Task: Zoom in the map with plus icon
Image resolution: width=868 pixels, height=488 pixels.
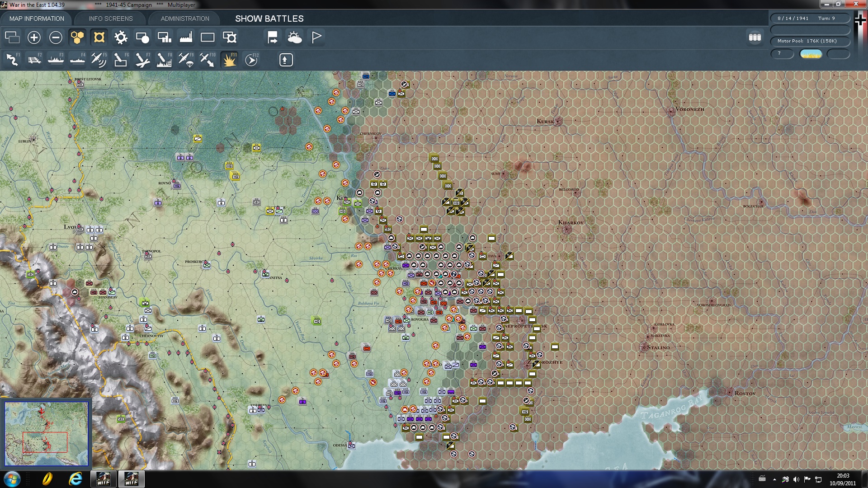Action: [x=34, y=37]
